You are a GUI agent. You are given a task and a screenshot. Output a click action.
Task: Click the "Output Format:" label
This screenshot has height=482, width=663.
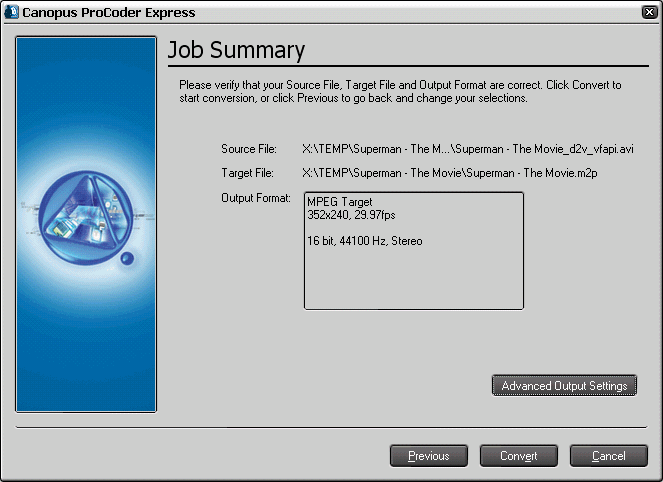[x=255, y=198]
